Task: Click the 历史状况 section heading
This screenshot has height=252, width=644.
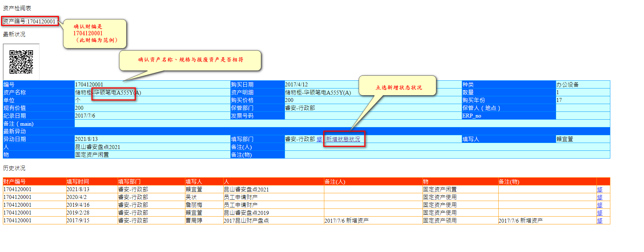Action: pyautogui.click(x=14, y=168)
